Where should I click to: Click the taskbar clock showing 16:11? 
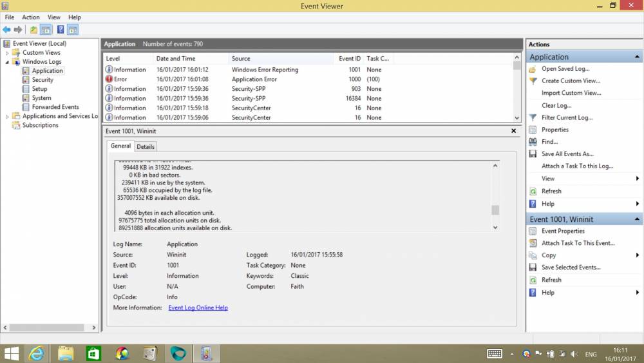[x=620, y=355]
